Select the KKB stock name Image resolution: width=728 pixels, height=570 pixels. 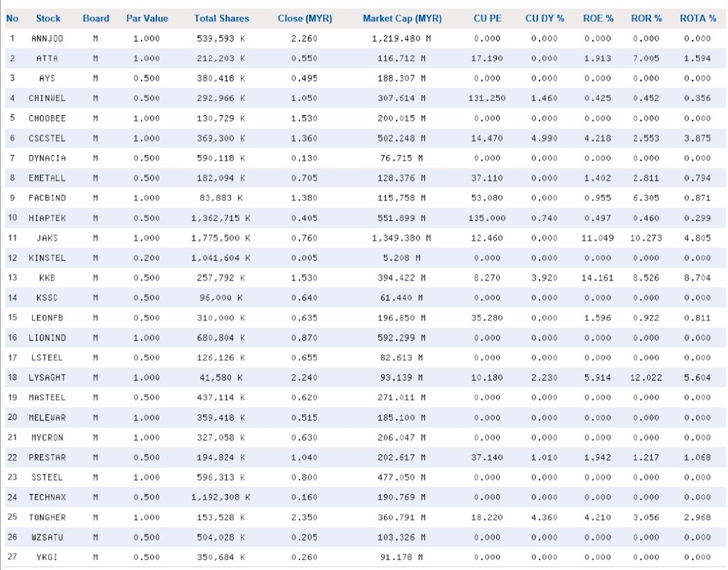pyautogui.click(x=47, y=278)
